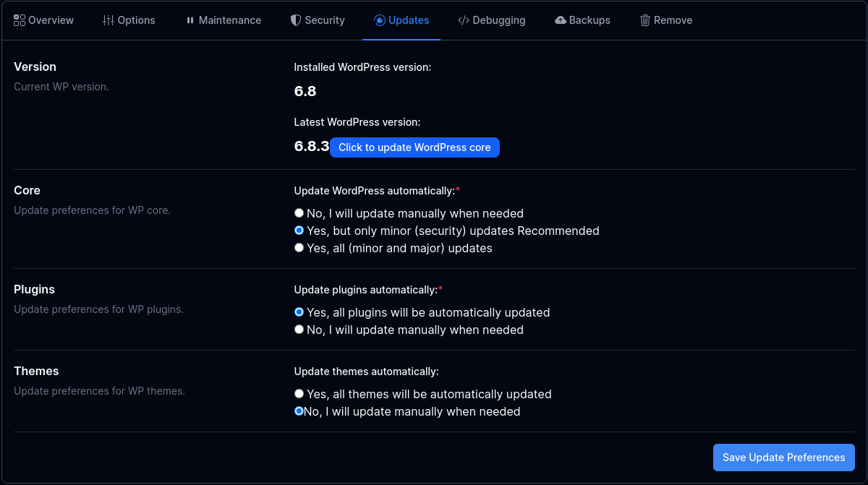Image resolution: width=868 pixels, height=485 pixels.
Task: Click the Remove trash can icon
Action: (645, 20)
